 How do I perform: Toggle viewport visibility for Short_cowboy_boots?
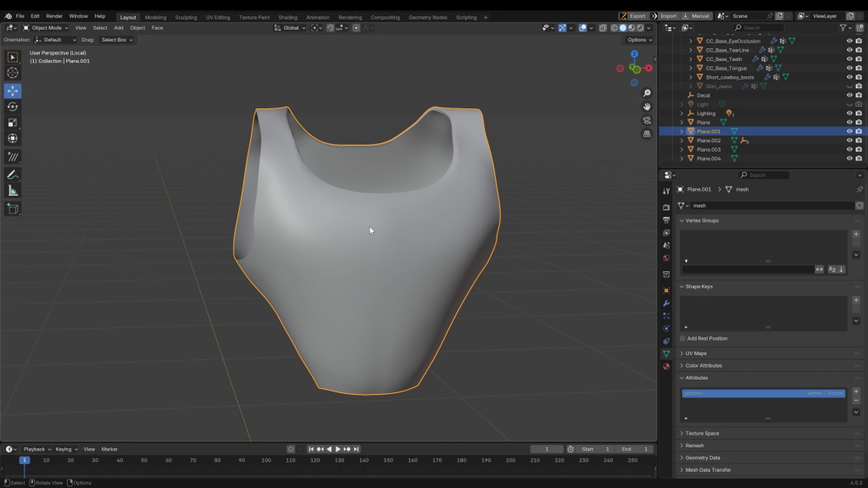tap(849, 77)
